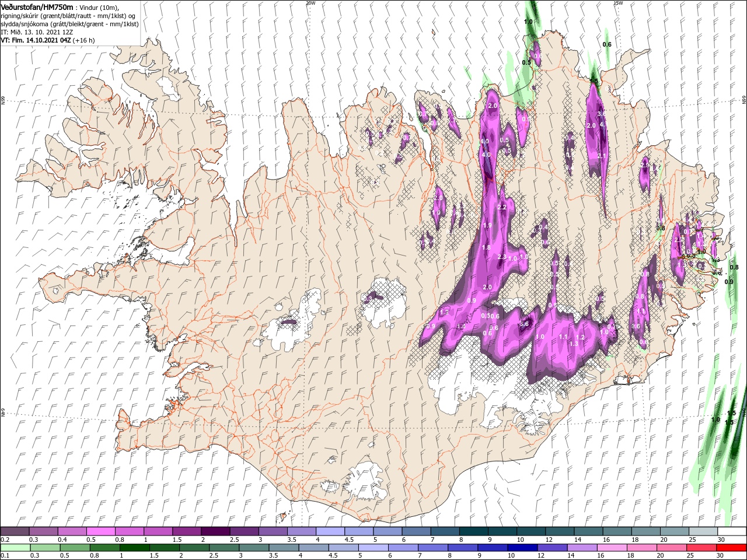
Task: Select lower legend swatch between 3 and 3.5
Action: (254, 548)
